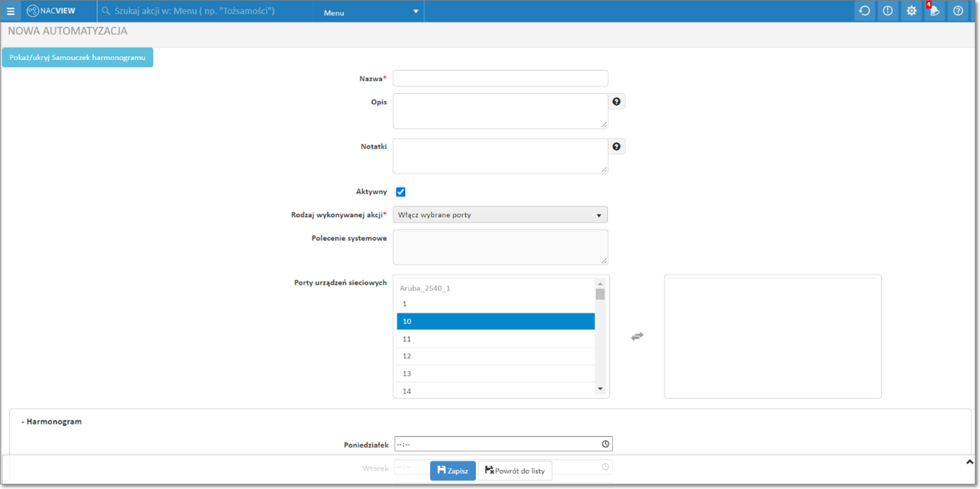The height and width of the screenshot is (489, 980).
Task: Open the hamburger menu icon
Action: coord(11,11)
